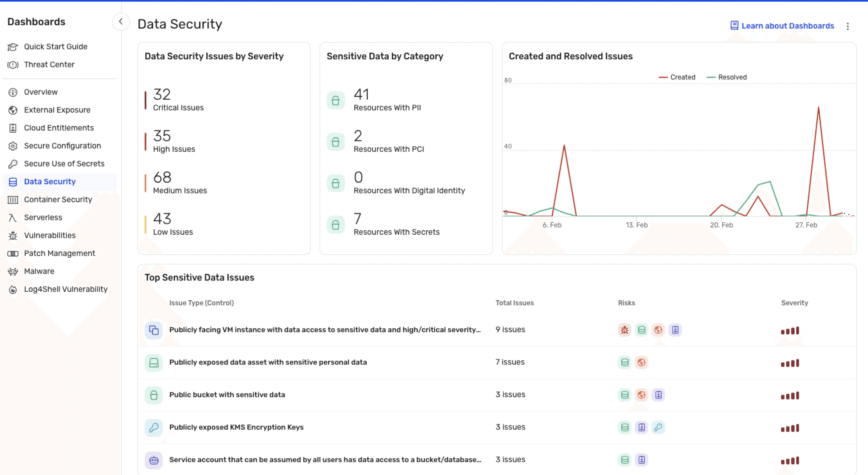
Task: Click the Container Security icon
Action: coord(13,200)
